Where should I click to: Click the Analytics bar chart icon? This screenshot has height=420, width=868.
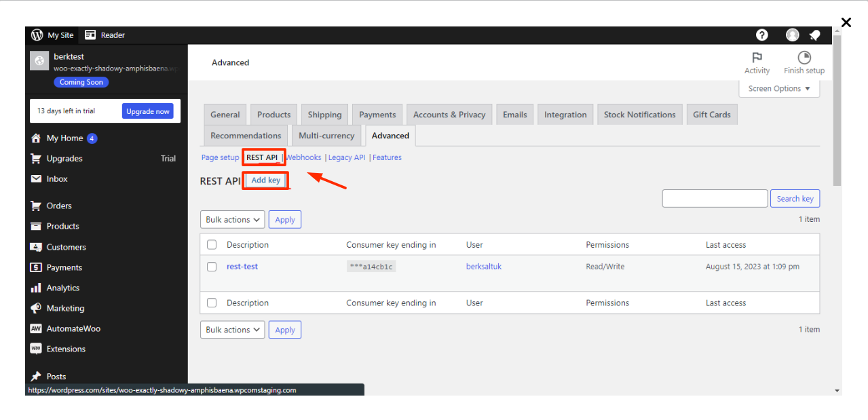pos(36,288)
